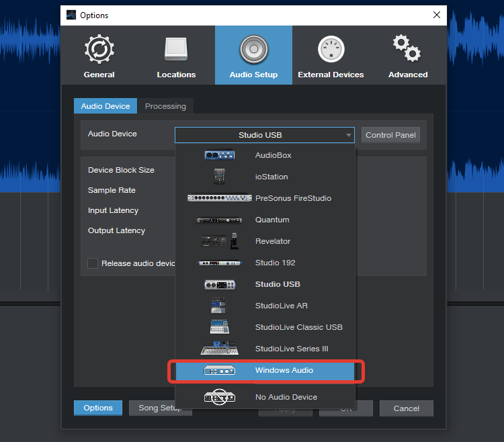Click the Output Latency label
The height and width of the screenshot is (442, 504).
116,230
